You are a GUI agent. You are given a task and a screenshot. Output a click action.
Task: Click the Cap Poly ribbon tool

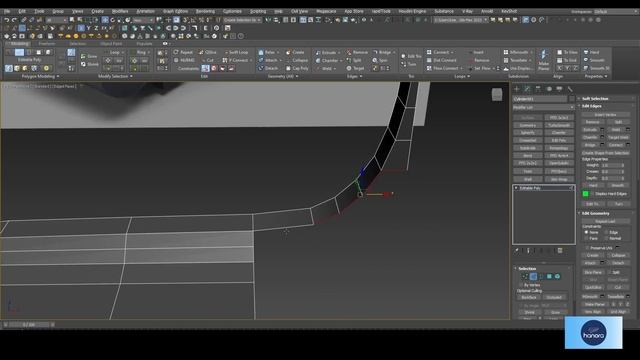[x=297, y=68]
